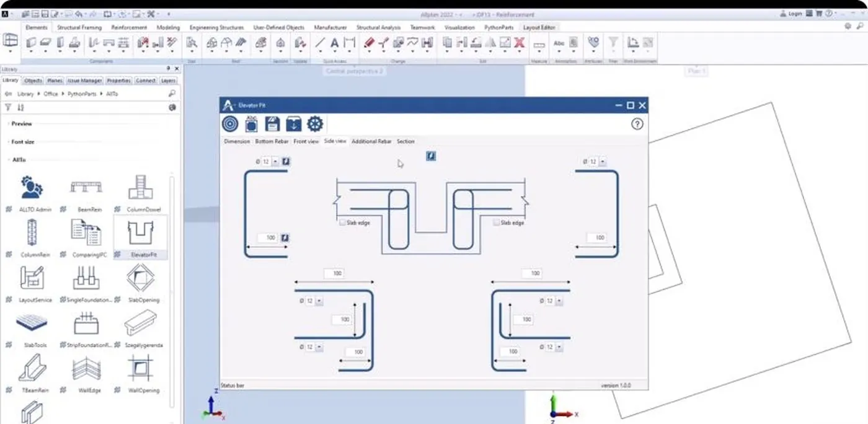This screenshot has width=868, height=424.
Task: Click Login in the title bar
Action: (791, 14)
